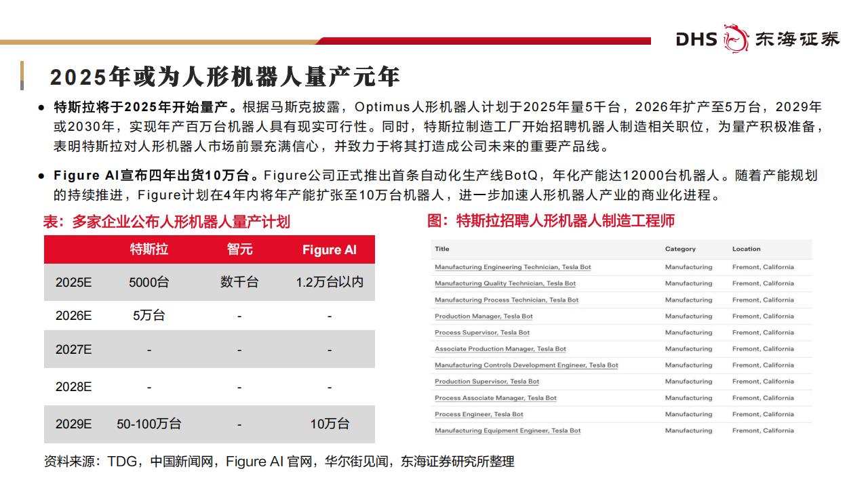Open Process Supervisor, Tesla Bot link

click(482, 332)
